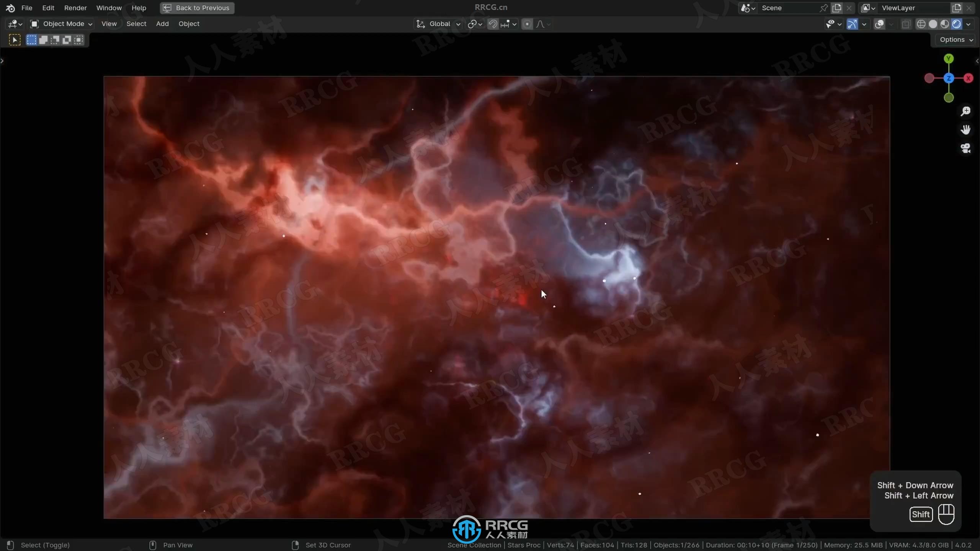Open the View menu
This screenshot has height=551, width=980.
coord(109,24)
